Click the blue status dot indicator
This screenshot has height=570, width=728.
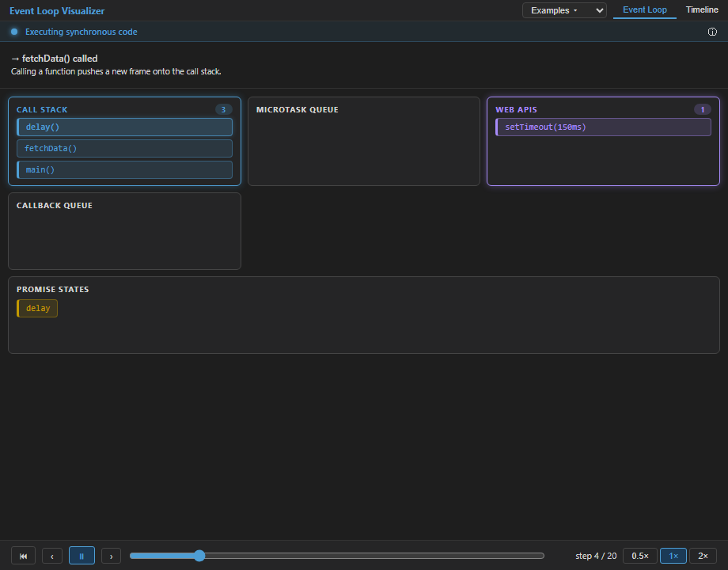(x=14, y=32)
